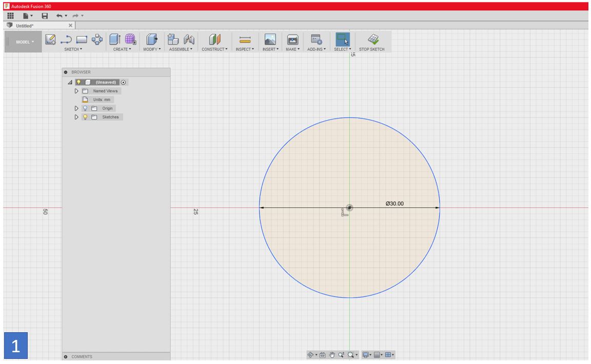591x364 pixels.
Task: Select the New Component assemble icon
Action: click(172, 39)
